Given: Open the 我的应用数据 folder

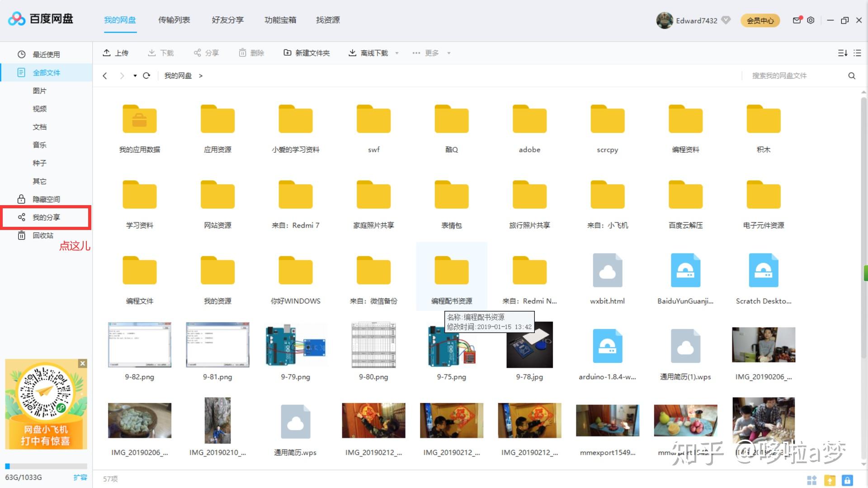Looking at the screenshot, I should click(x=140, y=129).
